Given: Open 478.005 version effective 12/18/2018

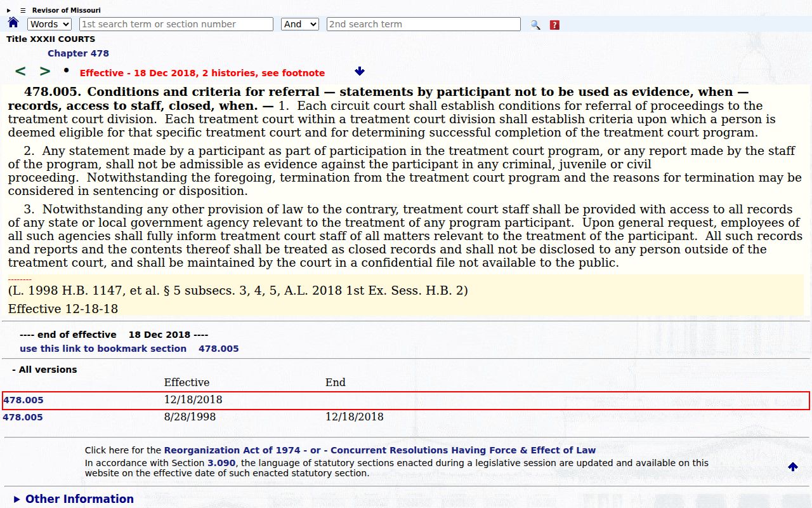Looking at the screenshot, I should (x=23, y=400).
